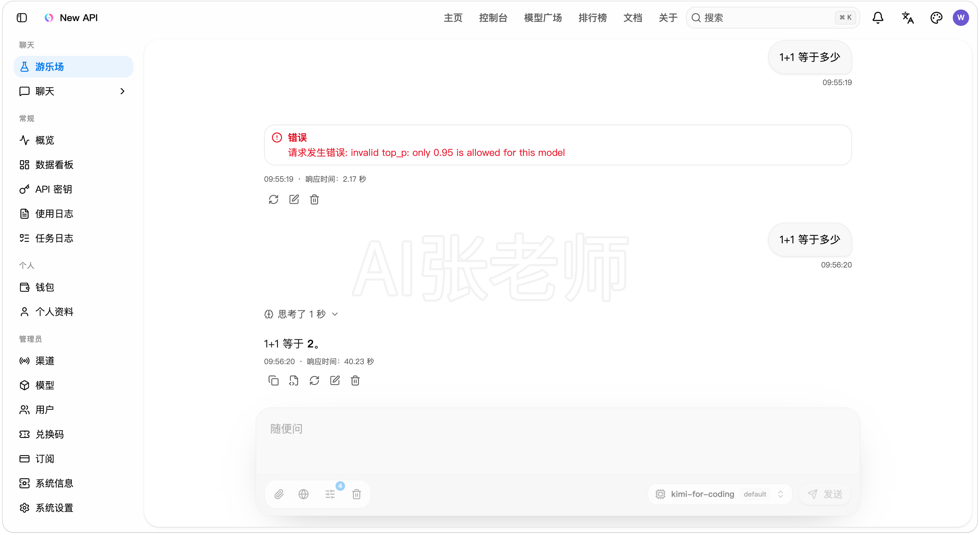This screenshot has height=535, width=980.
Task: Open the 关于 nav item
Action: 668,18
